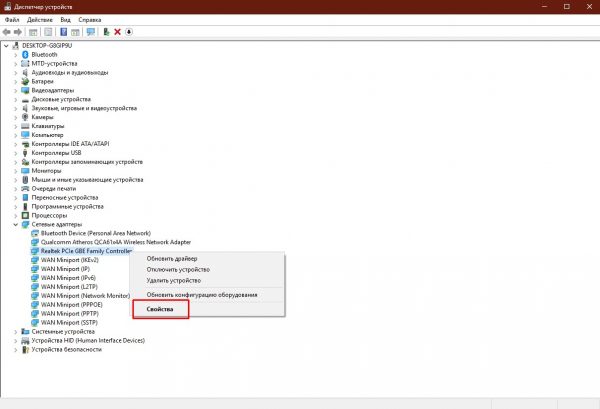Click the Клавиатуры keyboard icon
Viewport: 600px width, 409px height.
pyautogui.click(x=25, y=126)
